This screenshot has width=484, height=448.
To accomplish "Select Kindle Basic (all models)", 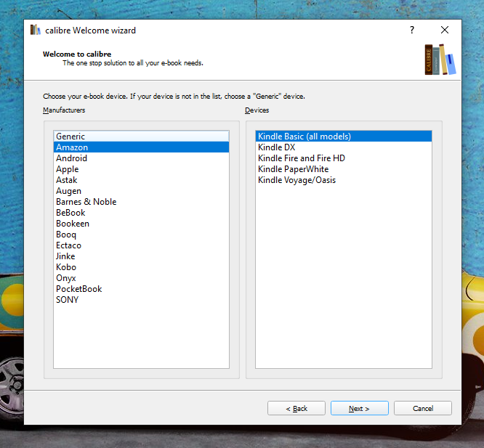I will 304,137.
